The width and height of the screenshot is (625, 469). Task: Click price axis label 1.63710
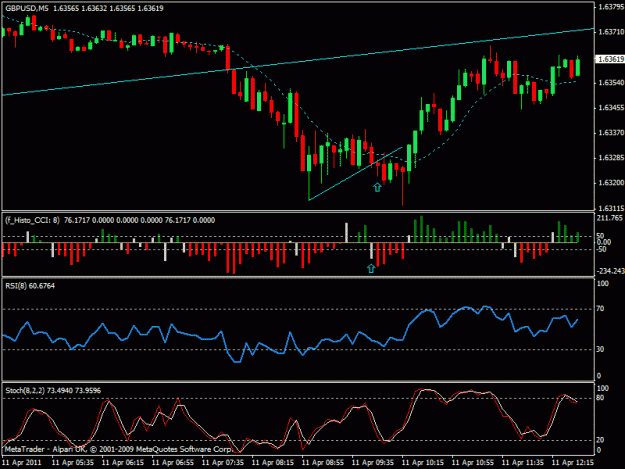point(611,32)
